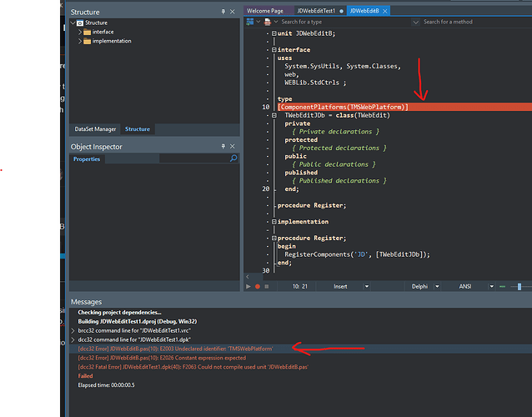This screenshot has width=532, height=417.
Task: Start macro recording with the red record icon
Action: tap(258, 286)
